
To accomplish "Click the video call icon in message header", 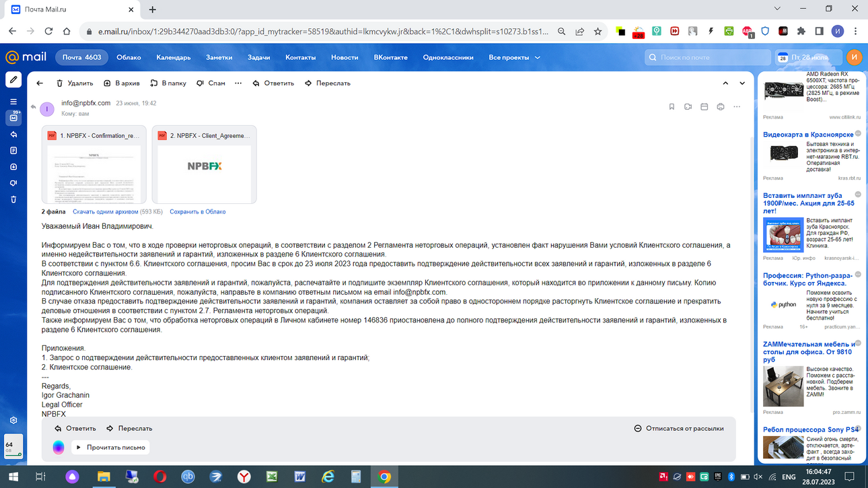I will (688, 107).
